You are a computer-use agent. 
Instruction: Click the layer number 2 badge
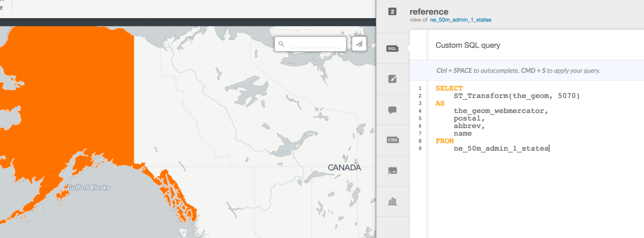coord(392,12)
